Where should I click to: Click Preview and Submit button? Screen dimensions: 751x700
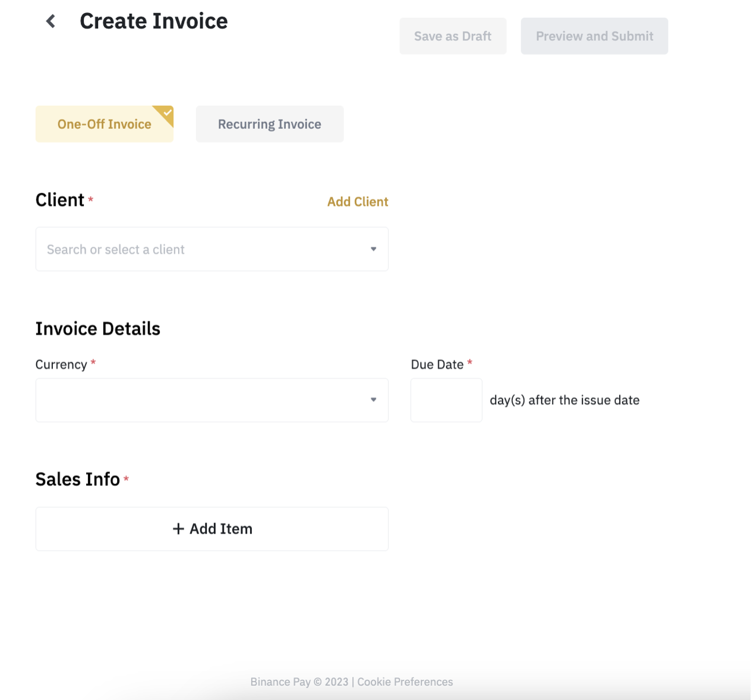coord(594,36)
